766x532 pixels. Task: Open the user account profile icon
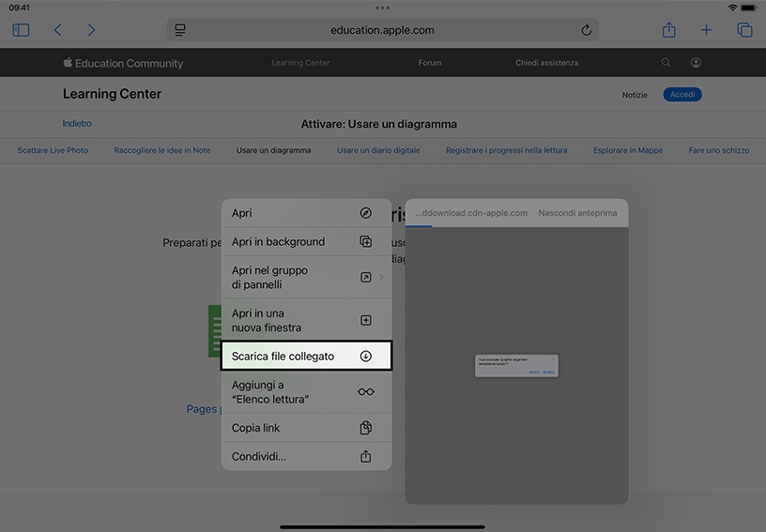pos(697,63)
